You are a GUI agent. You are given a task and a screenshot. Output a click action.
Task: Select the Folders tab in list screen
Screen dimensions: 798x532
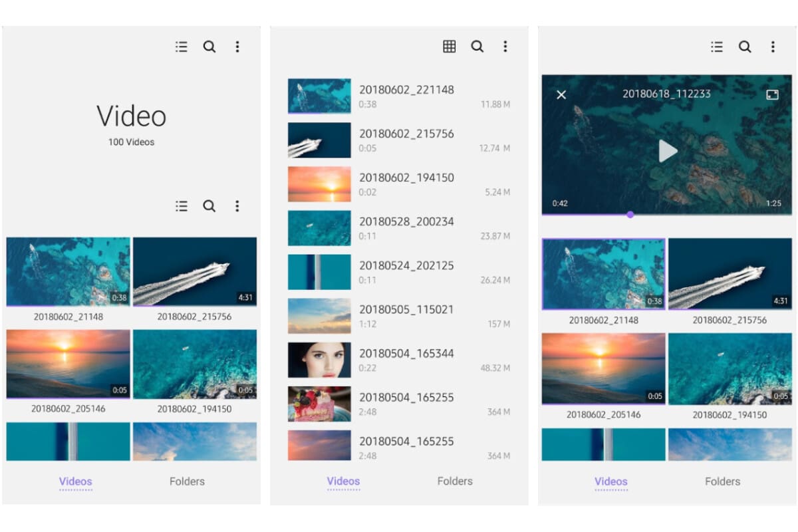tap(455, 481)
